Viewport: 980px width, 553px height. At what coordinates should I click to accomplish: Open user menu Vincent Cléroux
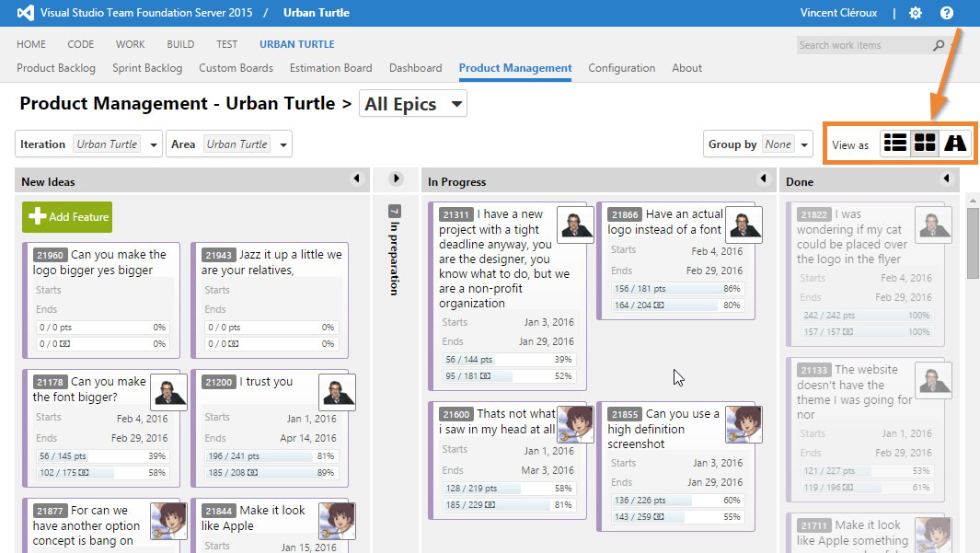click(840, 13)
